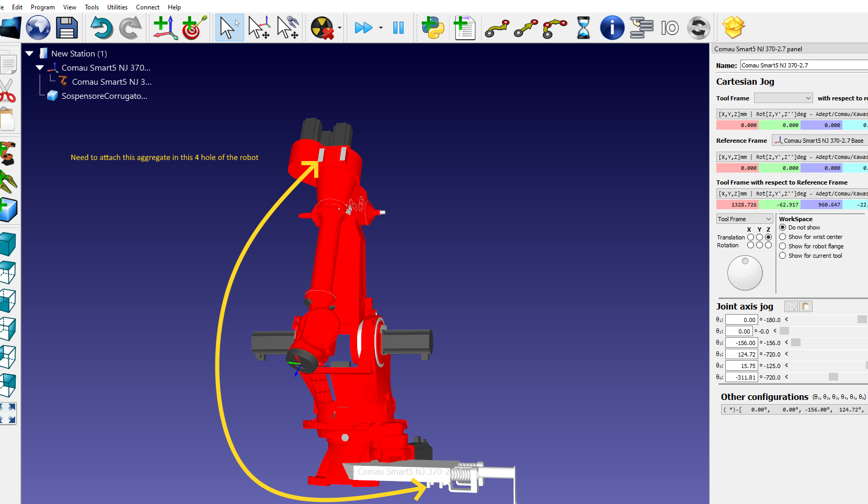Pause the simulation
This screenshot has width=868, height=504.
pos(398,28)
